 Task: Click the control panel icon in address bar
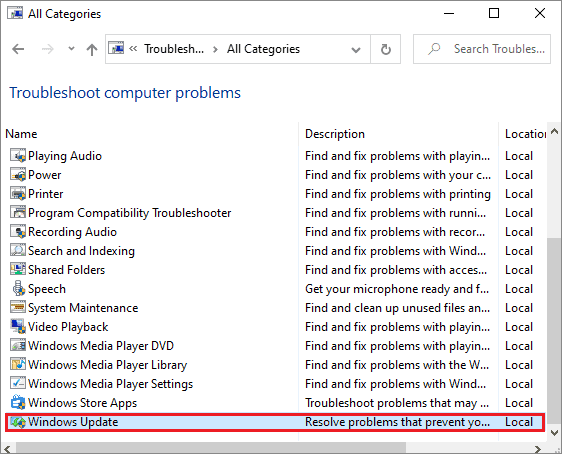tap(116, 48)
